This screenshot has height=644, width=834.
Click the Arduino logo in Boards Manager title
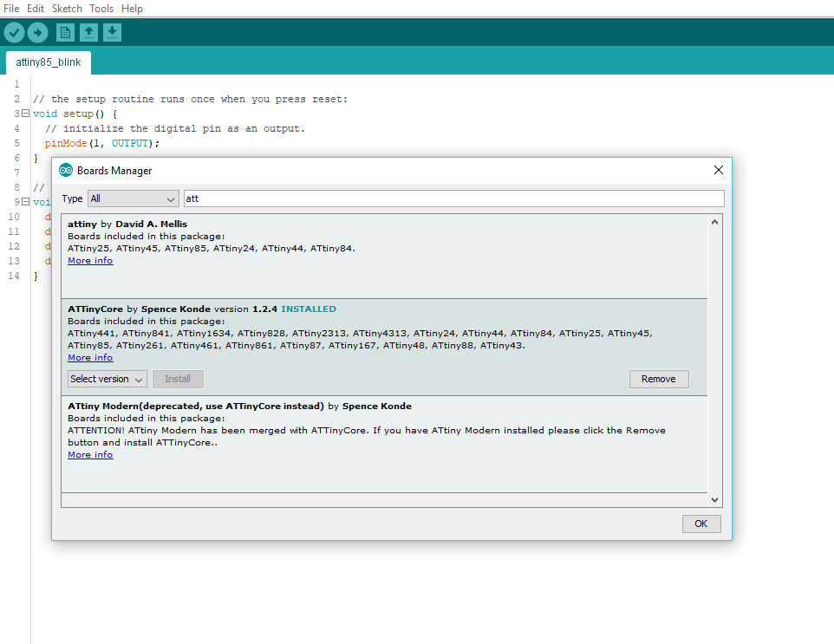(66, 170)
